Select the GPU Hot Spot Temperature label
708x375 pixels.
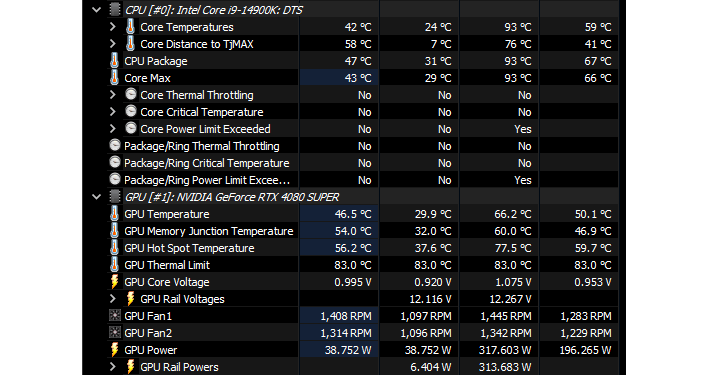(189, 248)
